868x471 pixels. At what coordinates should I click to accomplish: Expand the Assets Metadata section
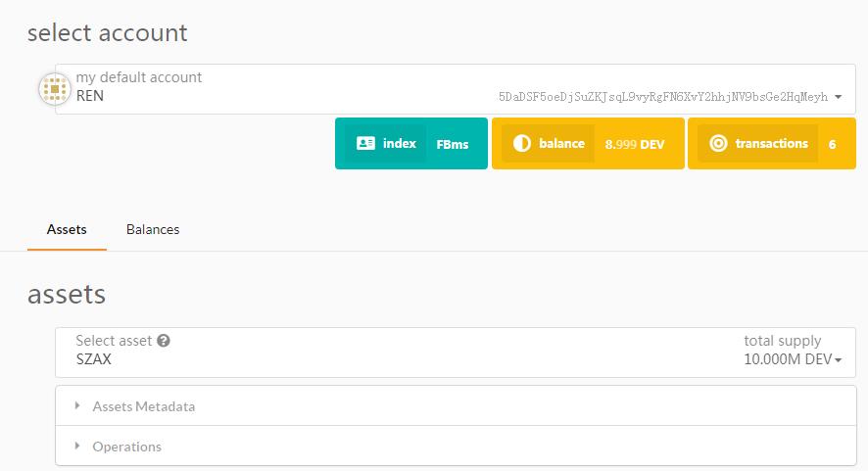(x=143, y=406)
